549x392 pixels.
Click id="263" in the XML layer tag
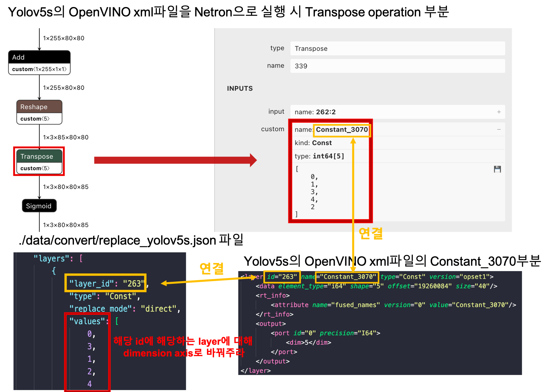coord(282,276)
